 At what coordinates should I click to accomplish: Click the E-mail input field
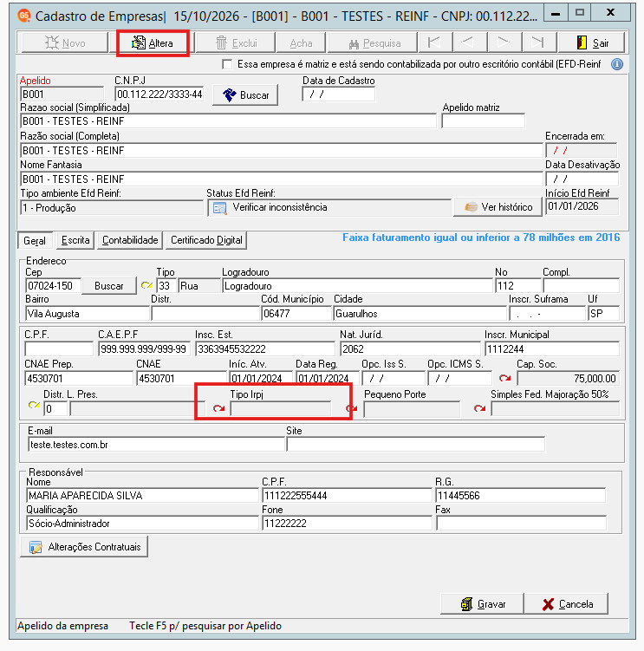pyautogui.click(x=157, y=445)
